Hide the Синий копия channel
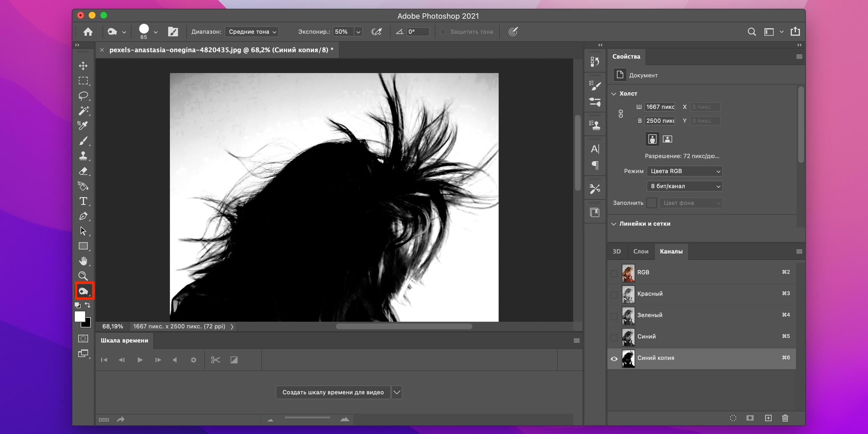This screenshot has height=434, width=868. [x=614, y=359]
